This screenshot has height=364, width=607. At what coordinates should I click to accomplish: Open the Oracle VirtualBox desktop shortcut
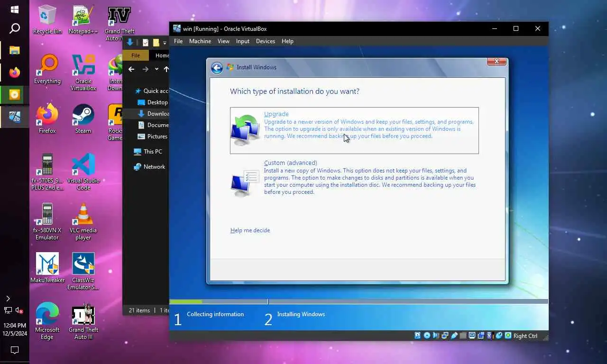83,73
